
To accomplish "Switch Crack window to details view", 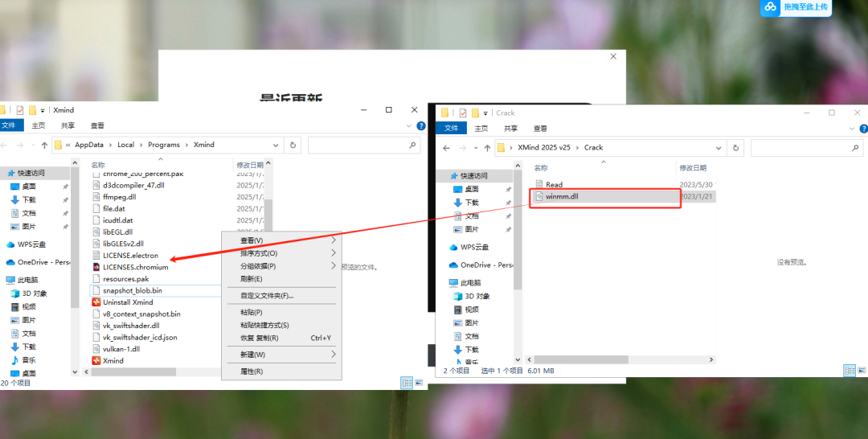I will [x=850, y=371].
